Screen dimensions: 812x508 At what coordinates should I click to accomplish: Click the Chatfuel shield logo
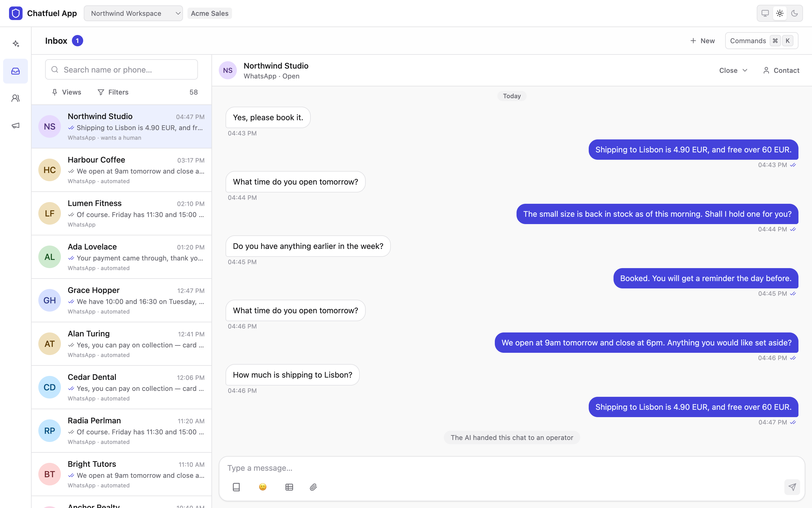tap(16, 14)
